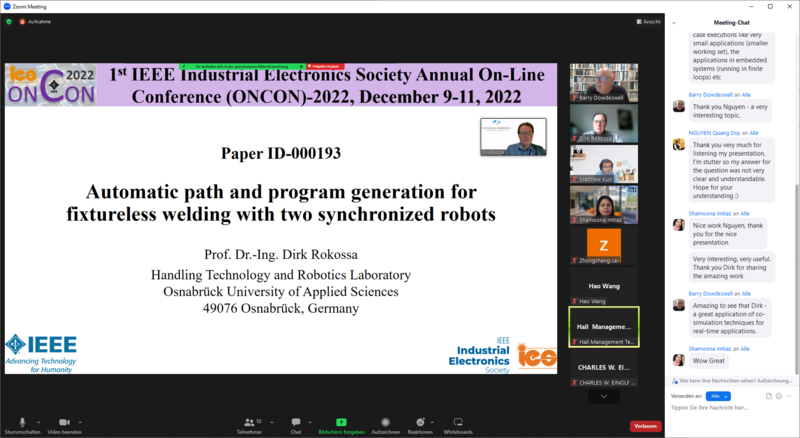800x438 pixels.
Task: Click the green encryption shield icon
Action: 9,21
